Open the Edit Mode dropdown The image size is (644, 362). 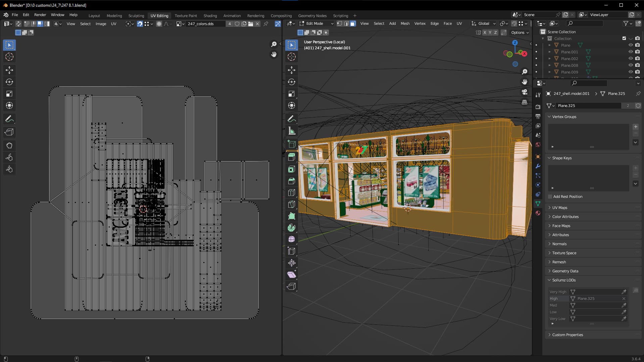pyautogui.click(x=316, y=23)
